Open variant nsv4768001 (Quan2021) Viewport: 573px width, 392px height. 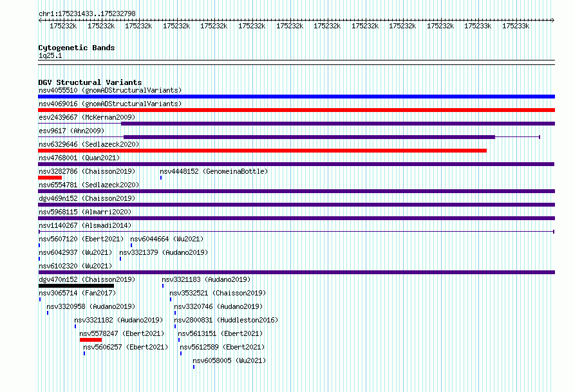tap(79, 158)
